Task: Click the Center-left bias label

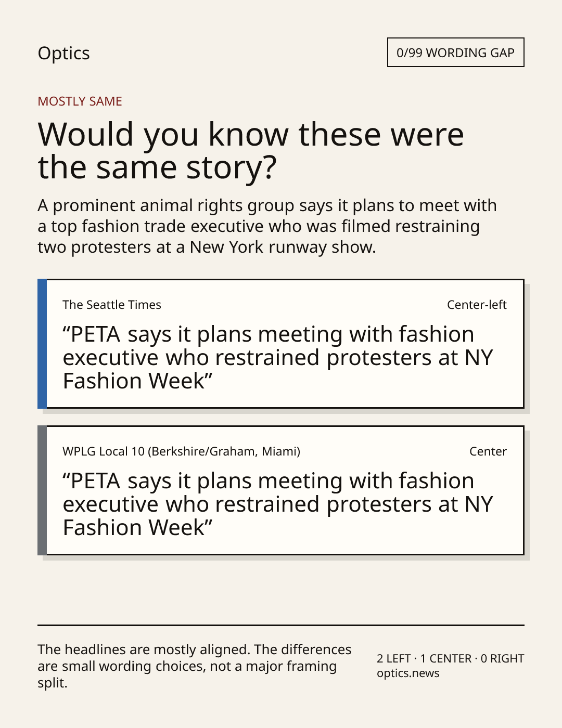Action: pyautogui.click(x=477, y=305)
